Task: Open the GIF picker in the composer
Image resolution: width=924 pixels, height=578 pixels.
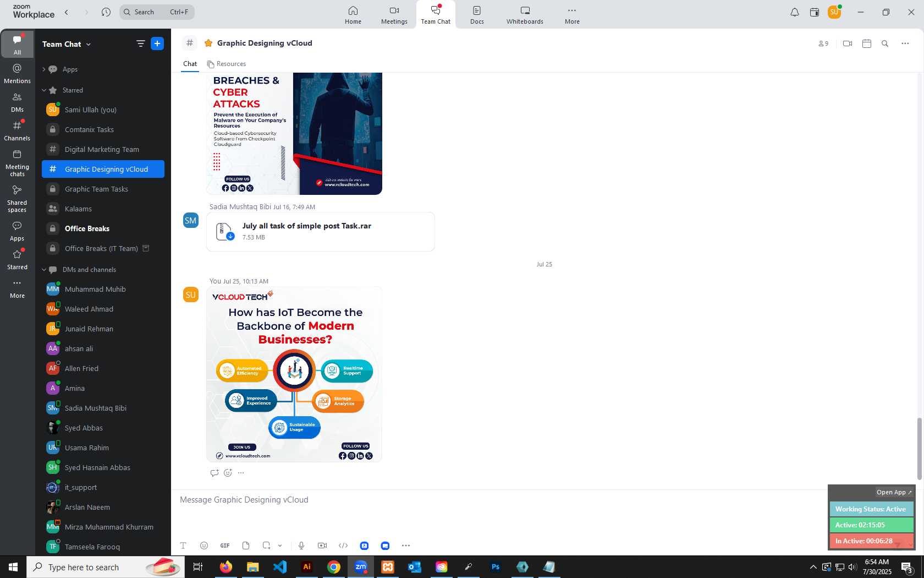Action: 225,546
